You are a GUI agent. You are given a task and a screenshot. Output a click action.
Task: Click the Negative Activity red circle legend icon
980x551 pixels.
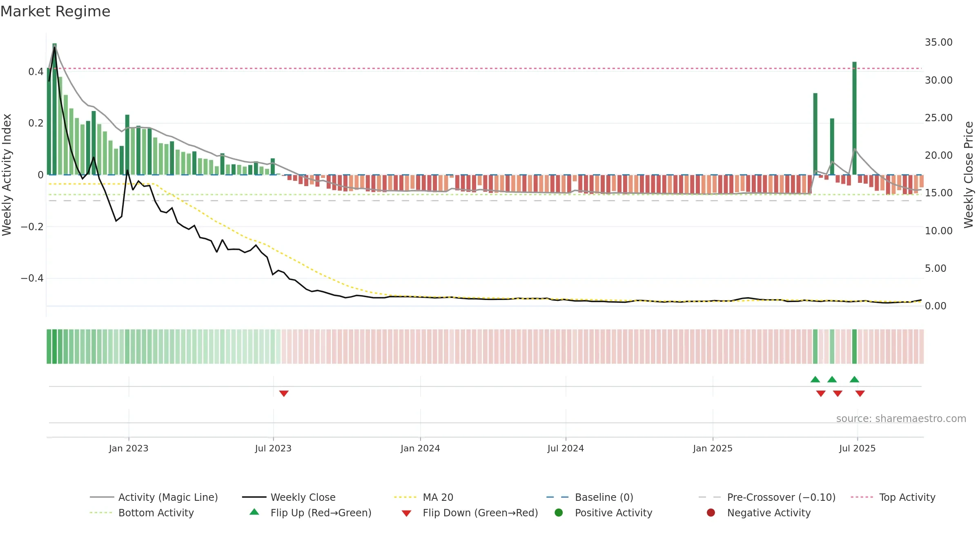click(x=711, y=513)
